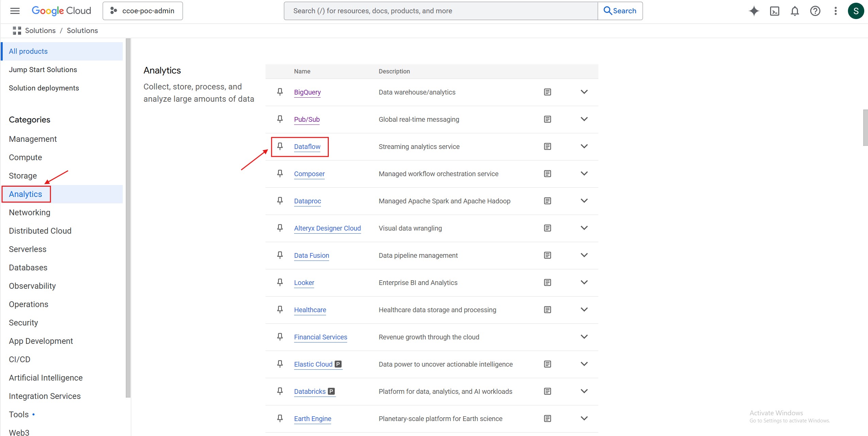Expand the Composer row chevron
The image size is (868, 436).
coord(584,174)
